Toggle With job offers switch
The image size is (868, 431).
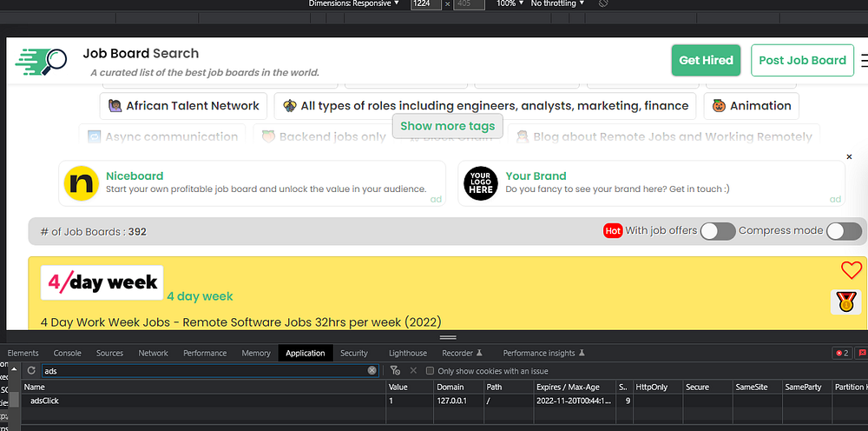[x=718, y=231]
